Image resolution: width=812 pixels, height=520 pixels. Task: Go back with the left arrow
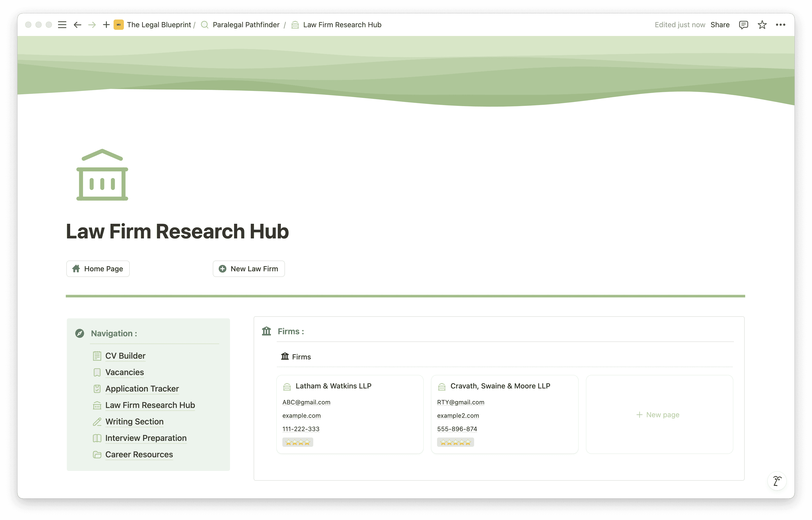(77, 25)
